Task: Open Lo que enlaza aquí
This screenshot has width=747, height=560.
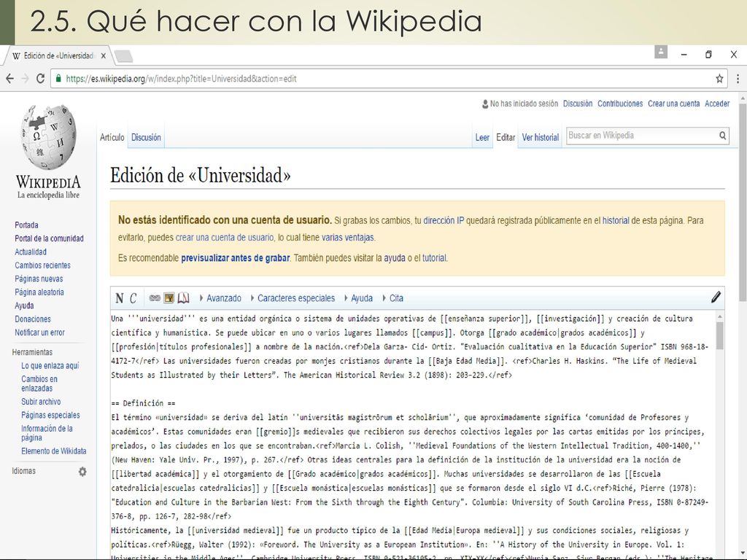Action: [50, 365]
